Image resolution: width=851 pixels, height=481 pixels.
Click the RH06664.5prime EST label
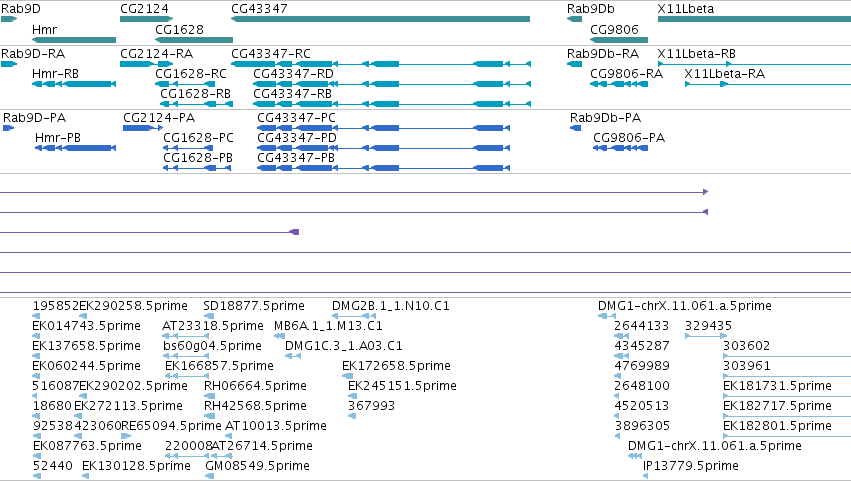click(x=255, y=386)
